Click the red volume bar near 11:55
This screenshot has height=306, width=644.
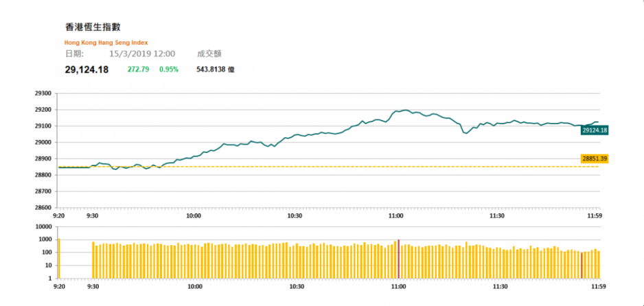[582, 266]
